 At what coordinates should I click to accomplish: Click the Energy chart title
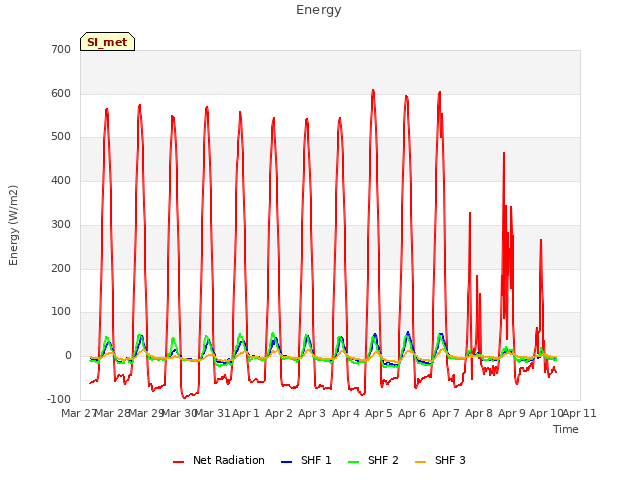(319, 10)
